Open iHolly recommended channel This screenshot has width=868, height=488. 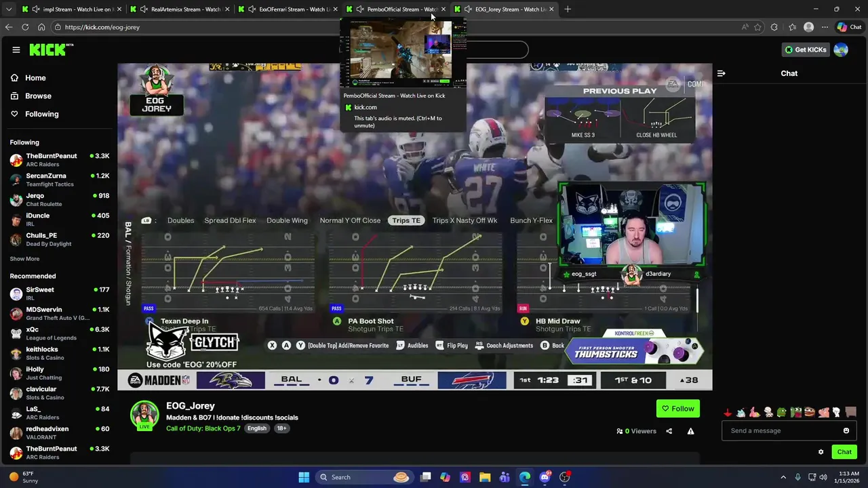(x=60, y=373)
